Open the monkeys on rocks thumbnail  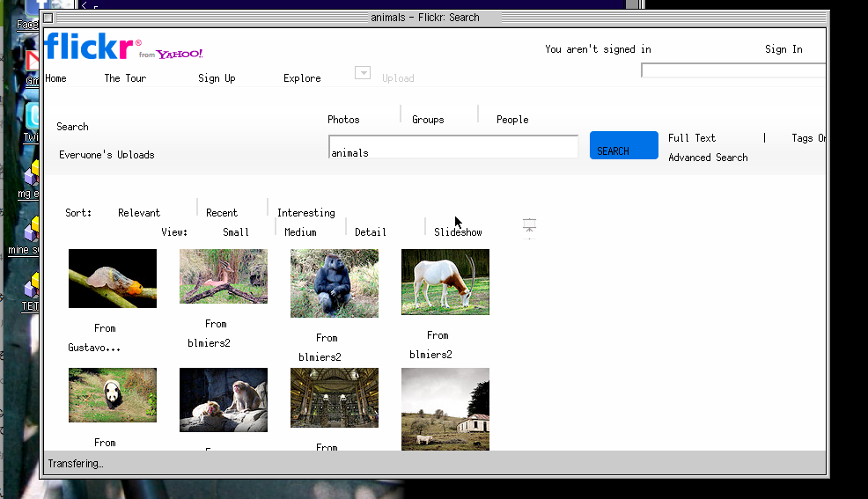[x=223, y=400]
